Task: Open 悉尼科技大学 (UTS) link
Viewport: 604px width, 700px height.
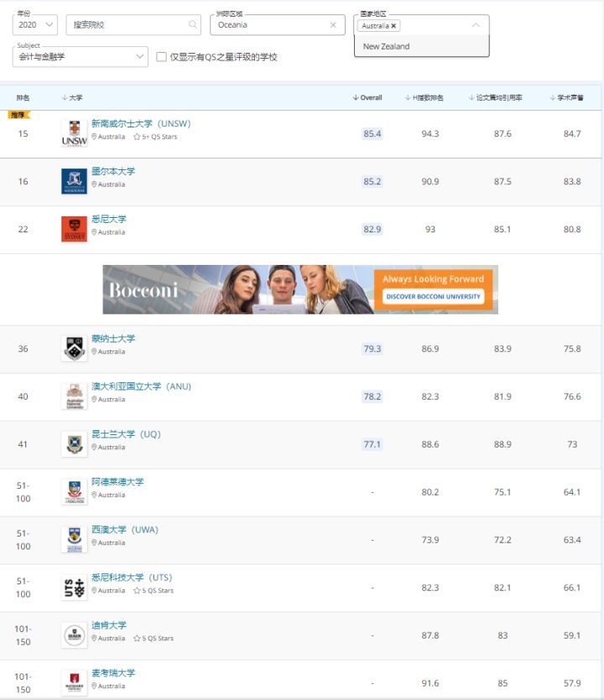Action: click(x=132, y=578)
